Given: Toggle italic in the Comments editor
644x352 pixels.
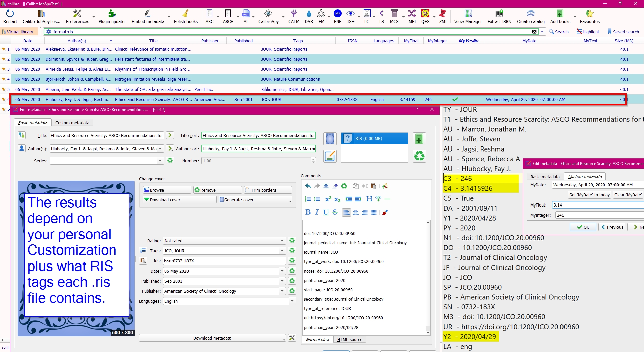Looking at the screenshot, I should (317, 212).
